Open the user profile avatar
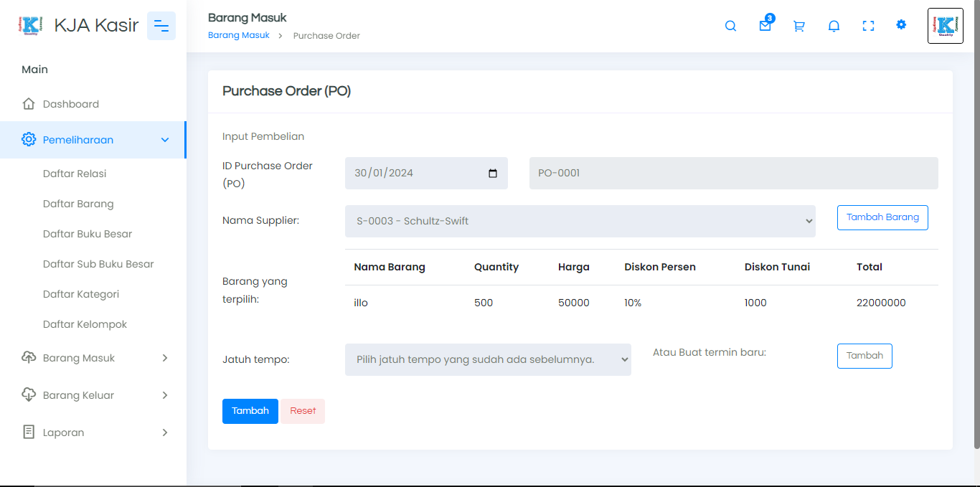This screenshot has height=487, width=980. pos(946,26)
